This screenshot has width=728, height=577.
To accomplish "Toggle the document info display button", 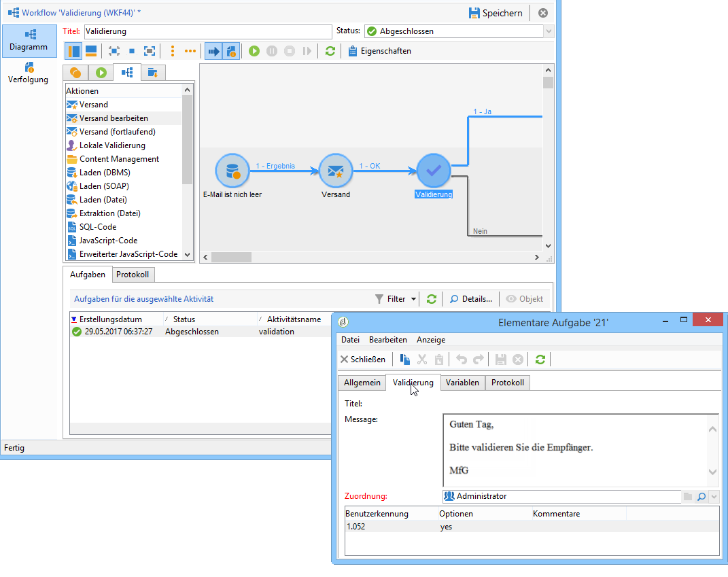I will (x=231, y=51).
